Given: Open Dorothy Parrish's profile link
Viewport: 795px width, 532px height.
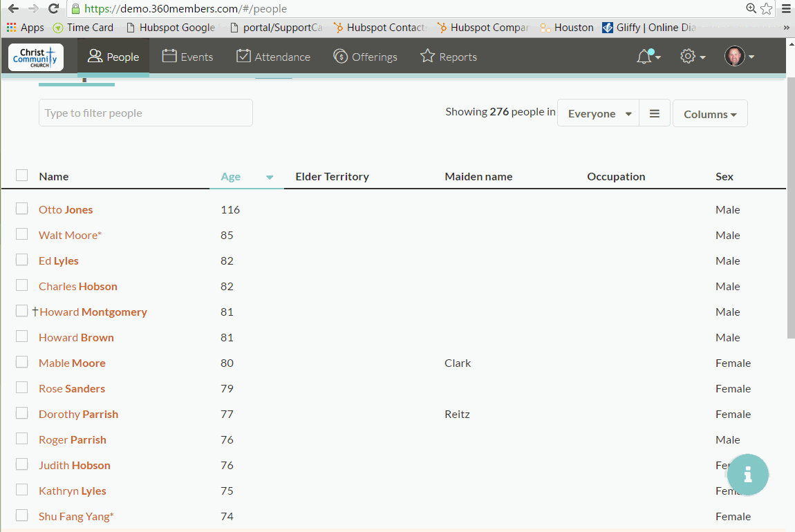Looking at the screenshot, I should [79, 414].
